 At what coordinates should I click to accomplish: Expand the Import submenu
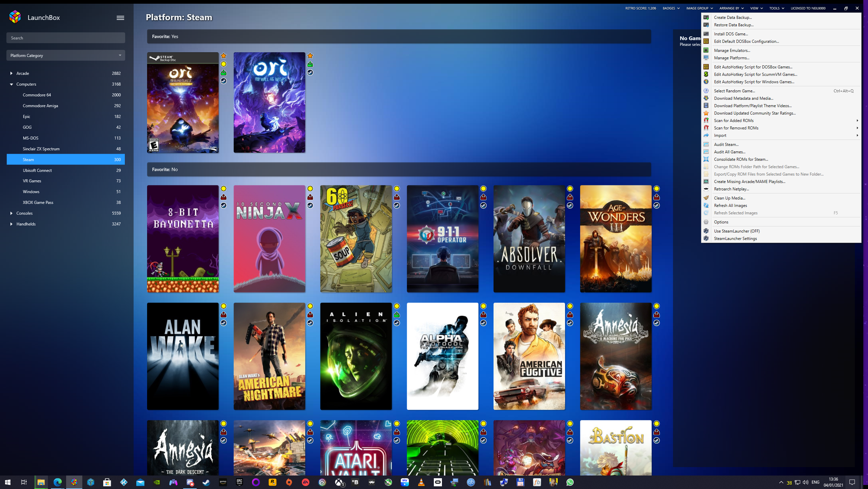coord(781,135)
